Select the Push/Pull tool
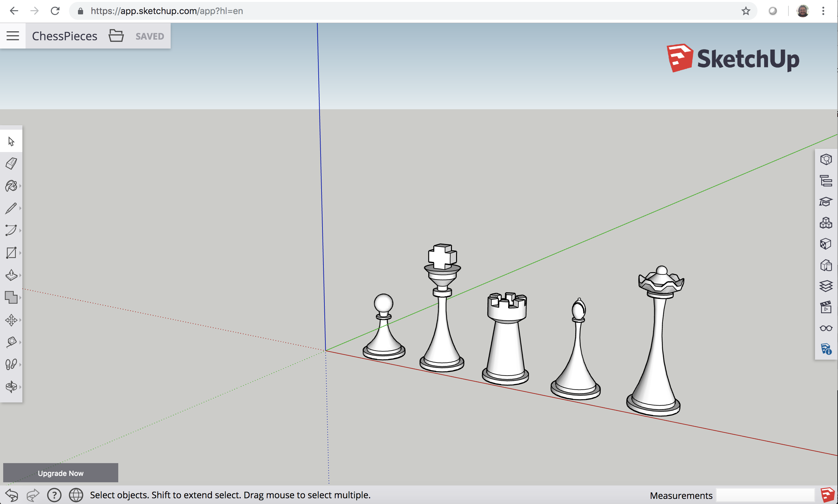 (11, 275)
